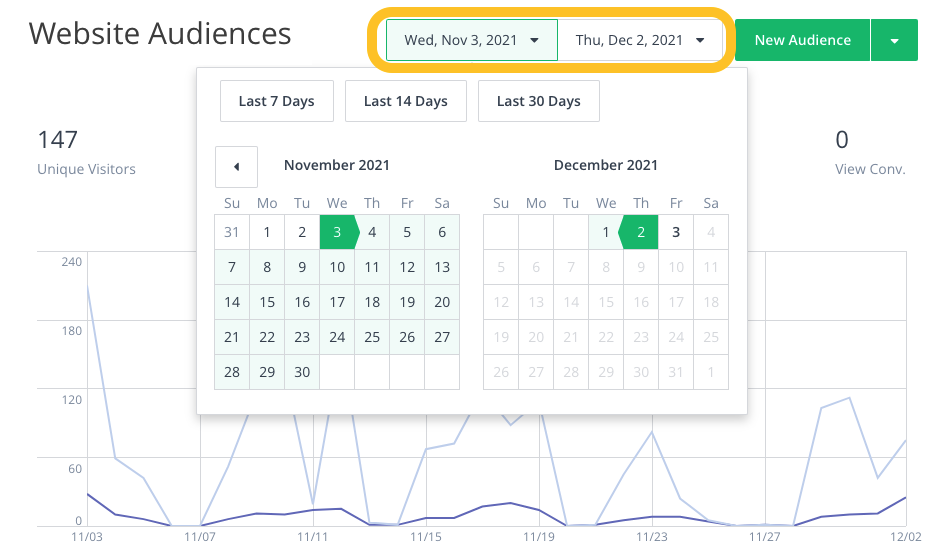The image size is (933, 552).
Task: Pick November 6 in the calendar
Action: 442,232
